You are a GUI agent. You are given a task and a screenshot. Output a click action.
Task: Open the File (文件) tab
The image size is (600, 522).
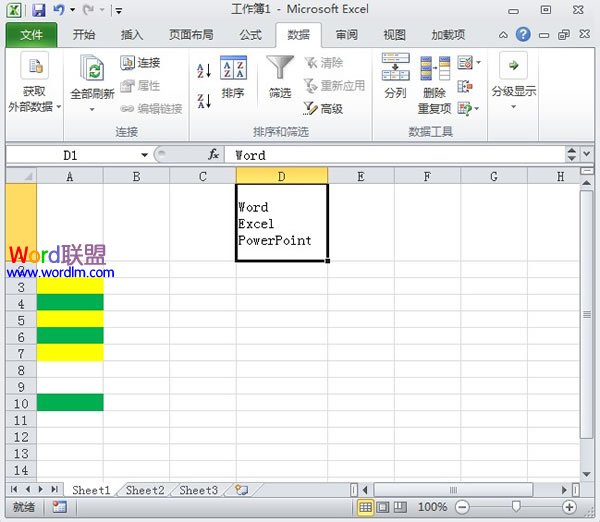click(x=32, y=35)
